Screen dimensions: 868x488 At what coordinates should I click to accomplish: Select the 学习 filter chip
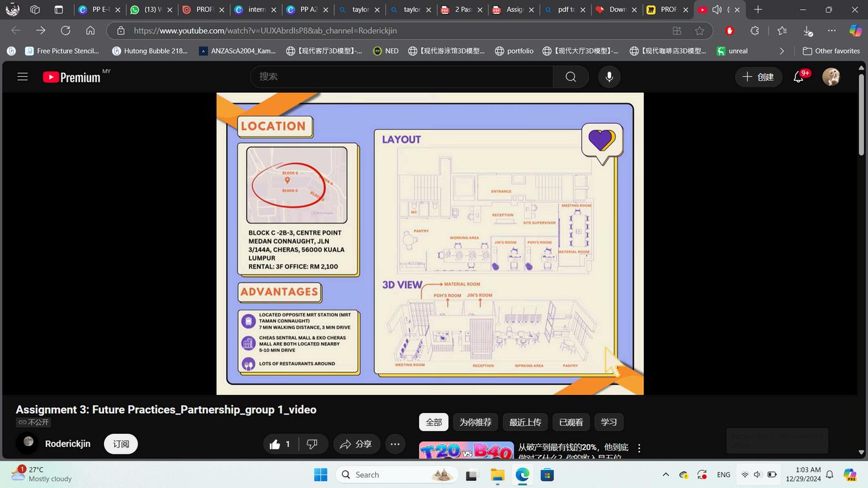point(609,422)
